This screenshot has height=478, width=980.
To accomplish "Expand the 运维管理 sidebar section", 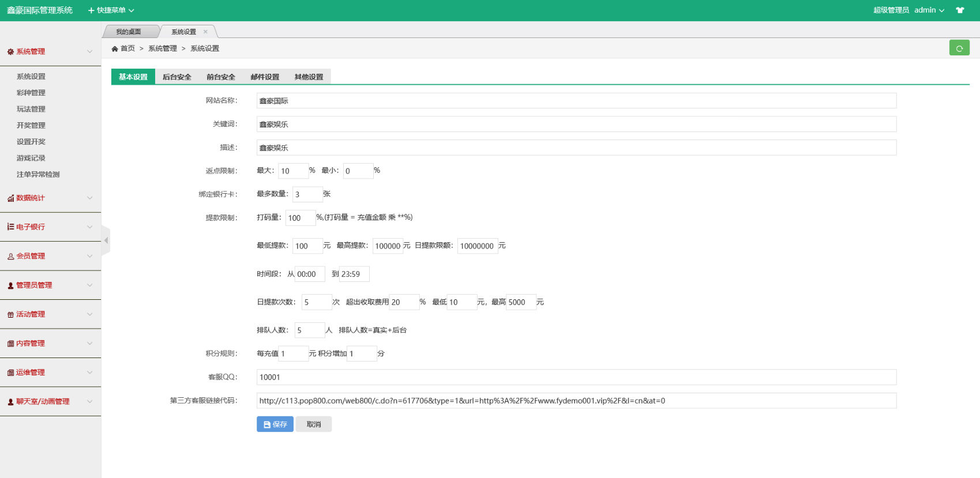I will (50, 372).
